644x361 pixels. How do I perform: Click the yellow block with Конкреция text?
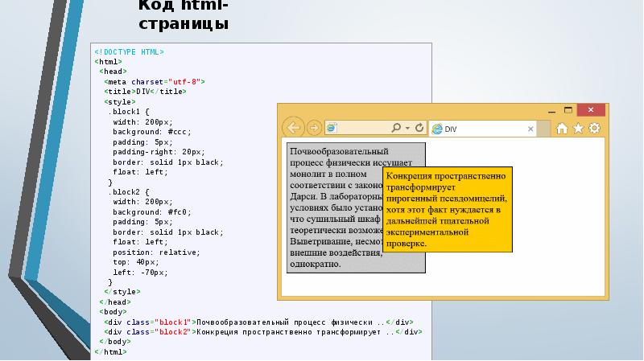[448, 209]
